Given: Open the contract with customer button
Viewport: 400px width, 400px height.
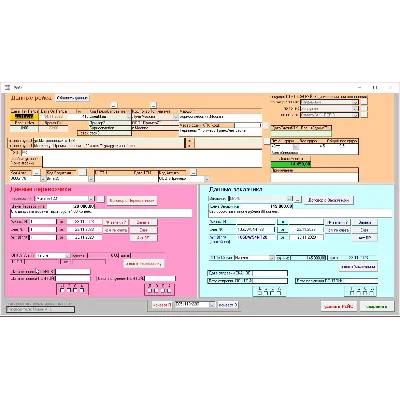Looking at the screenshot, I should click(329, 200).
